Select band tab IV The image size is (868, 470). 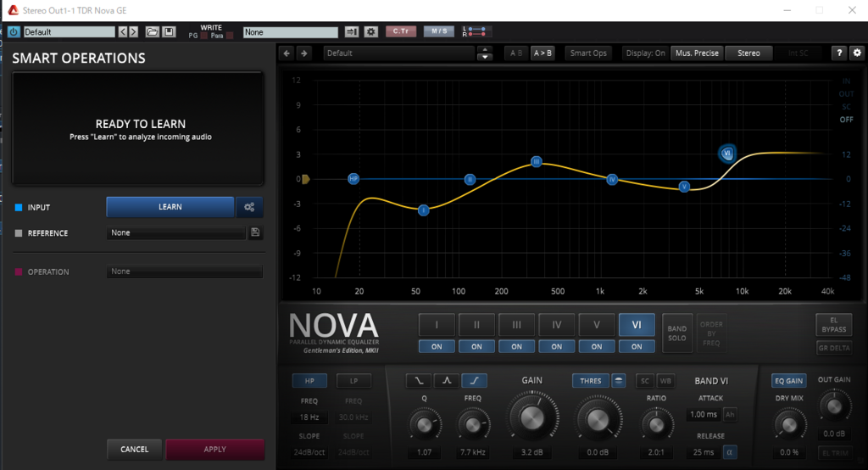557,325
